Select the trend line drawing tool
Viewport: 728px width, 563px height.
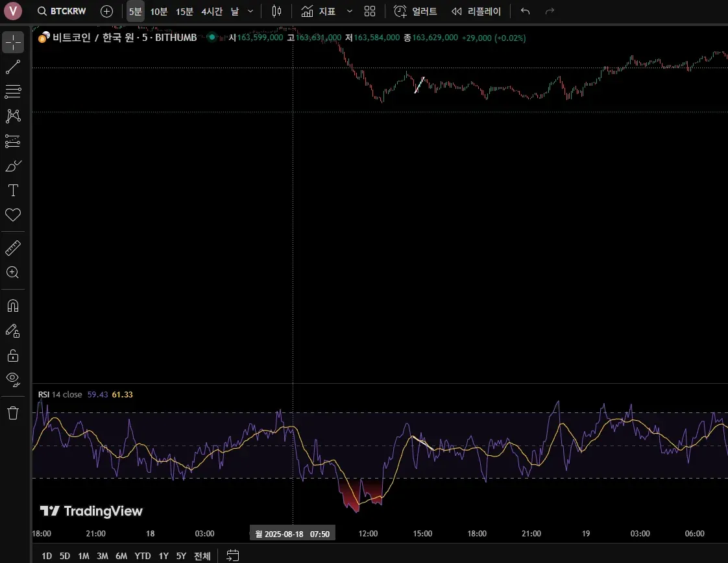click(x=13, y=67)
